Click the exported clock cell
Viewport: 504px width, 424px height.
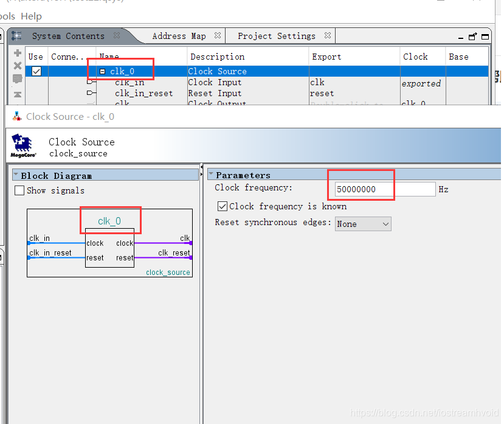click(421, 83)
